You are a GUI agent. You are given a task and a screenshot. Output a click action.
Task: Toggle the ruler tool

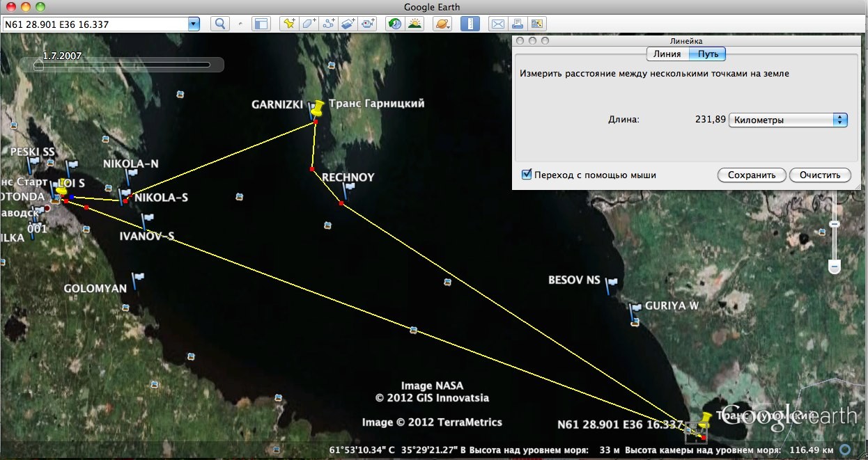(470, 24)
